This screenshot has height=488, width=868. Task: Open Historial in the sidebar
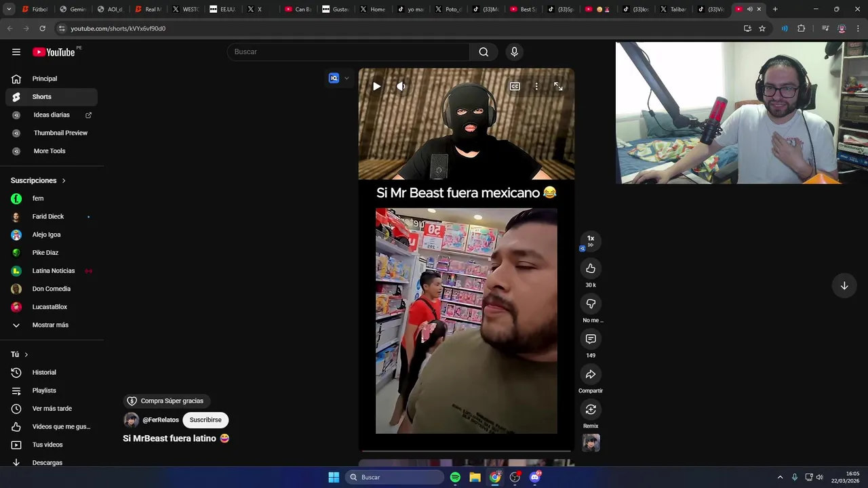[52, 373]
